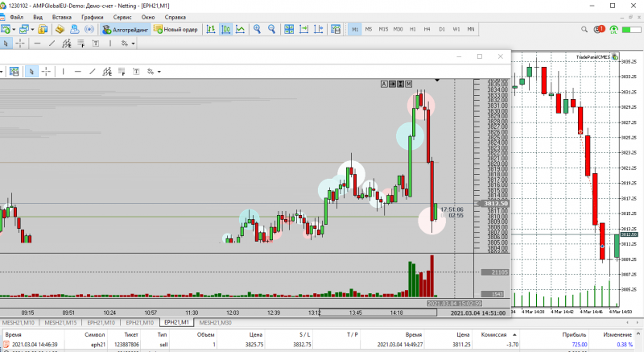
Task: Switch to the MESH21,M30 chart tab
Action: (215, 322)
